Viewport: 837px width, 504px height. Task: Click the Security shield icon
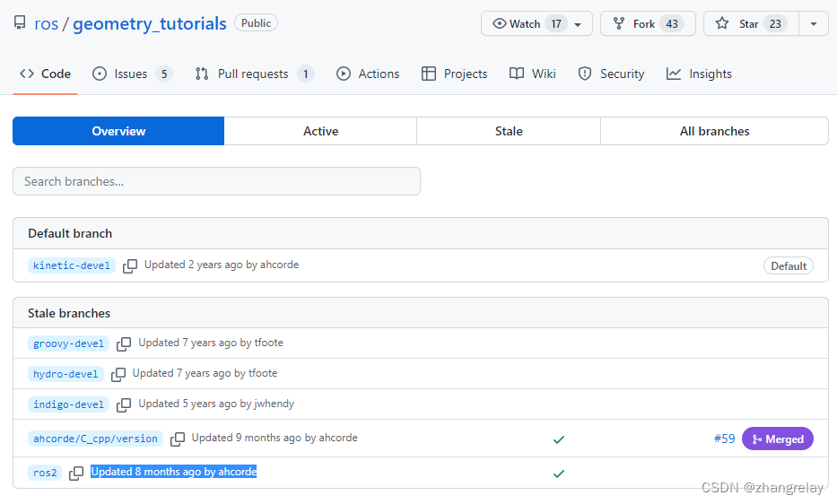(x=585, y=74)
